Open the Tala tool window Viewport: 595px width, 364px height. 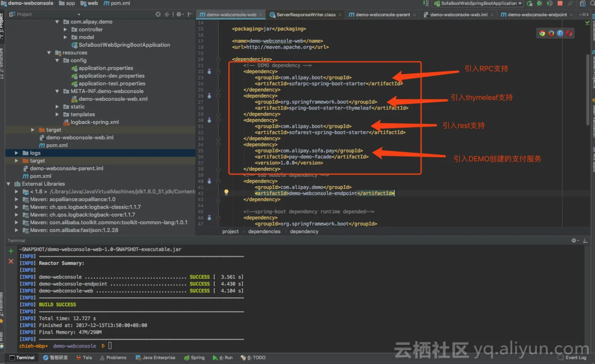[84, 358]
